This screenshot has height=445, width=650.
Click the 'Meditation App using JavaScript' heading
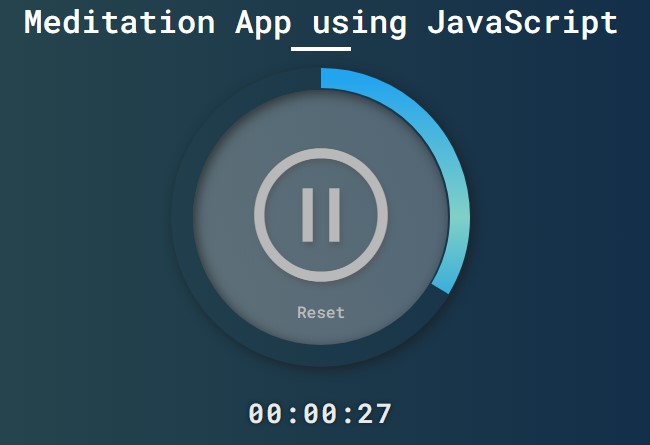click(x=321, y=23)
